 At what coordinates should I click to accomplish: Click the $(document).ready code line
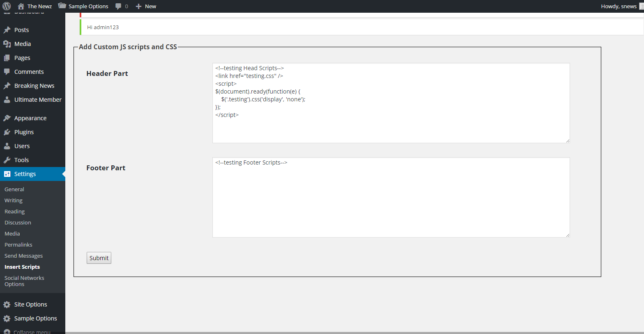(258, 92)
